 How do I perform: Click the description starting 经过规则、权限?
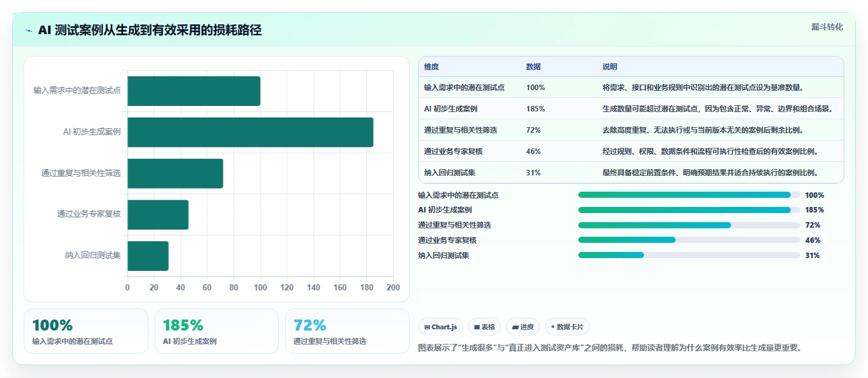click(x=710, y=152)
